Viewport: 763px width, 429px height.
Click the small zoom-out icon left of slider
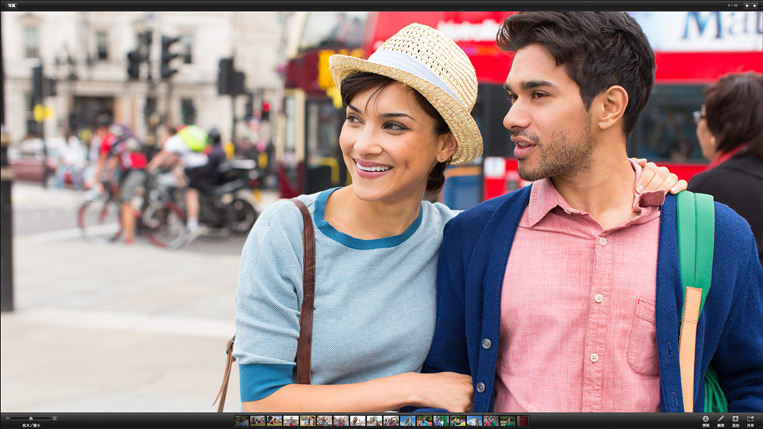(x=6, y=418)
